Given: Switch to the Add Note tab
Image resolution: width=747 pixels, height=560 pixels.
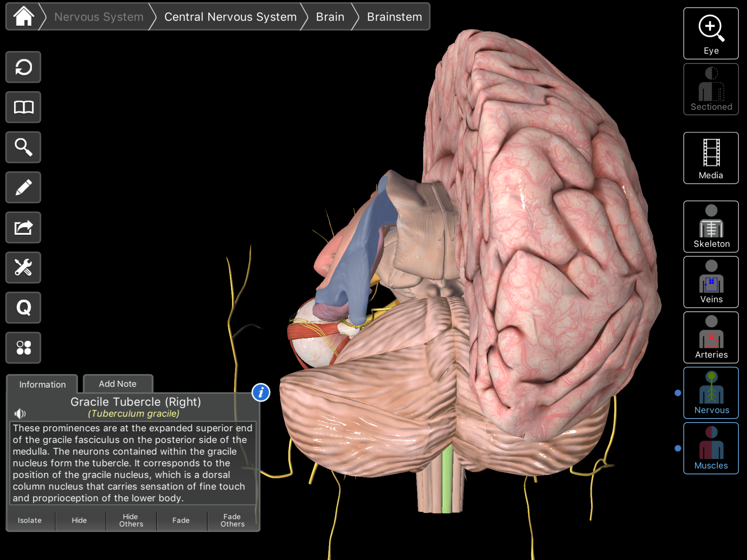Looking at the screenshot, I should (x=118, y=384).
